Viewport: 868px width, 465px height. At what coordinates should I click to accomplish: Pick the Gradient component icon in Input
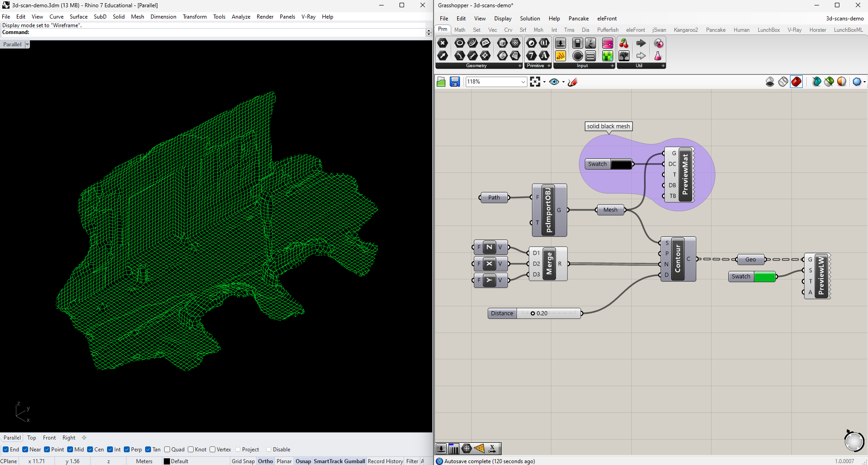(x=608, y=43)
